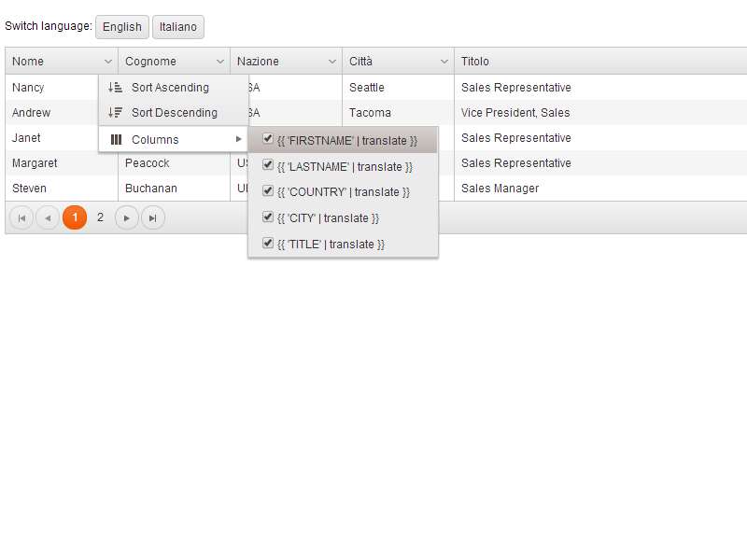Click the sort descending icon
The image size is (747, 560).
tap(116, 113)
